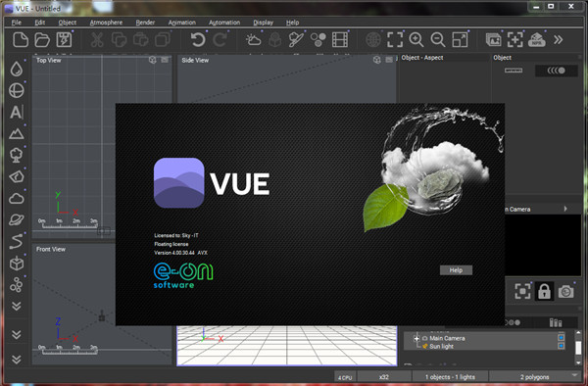Viewport: 588px width, 386px height.
Task: Open the Render menu
Action: [x=145, y=23]
